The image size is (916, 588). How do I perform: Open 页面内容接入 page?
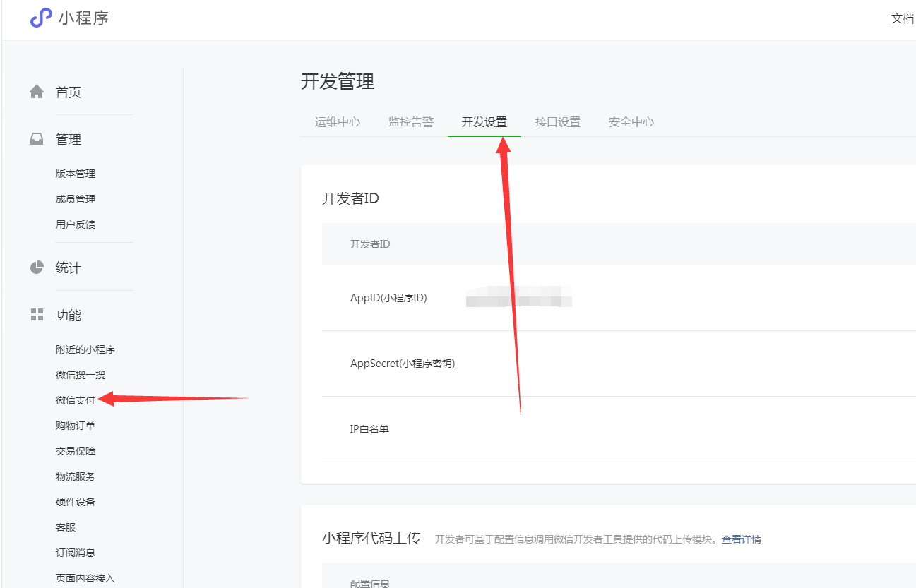pyautogui.click(x=85, y=578)
